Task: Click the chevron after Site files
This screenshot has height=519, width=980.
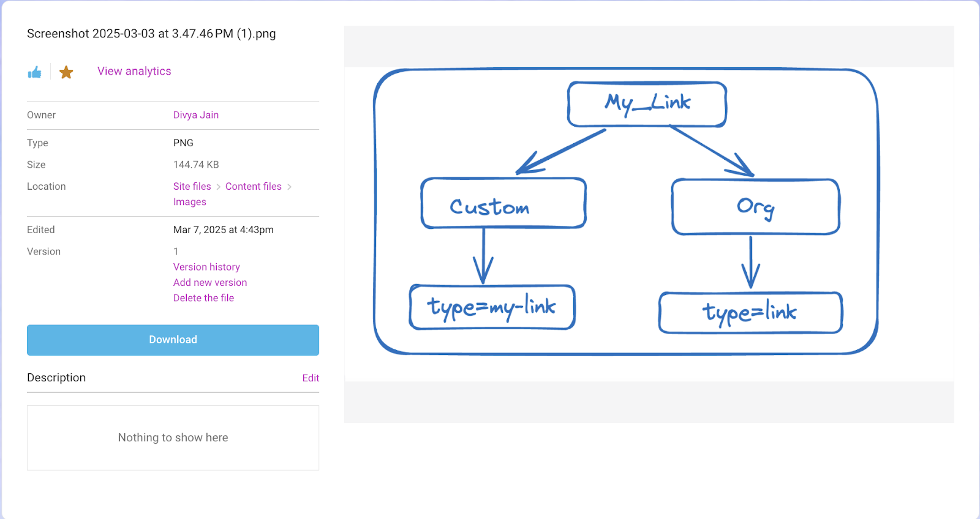Action: click(218, 187)
